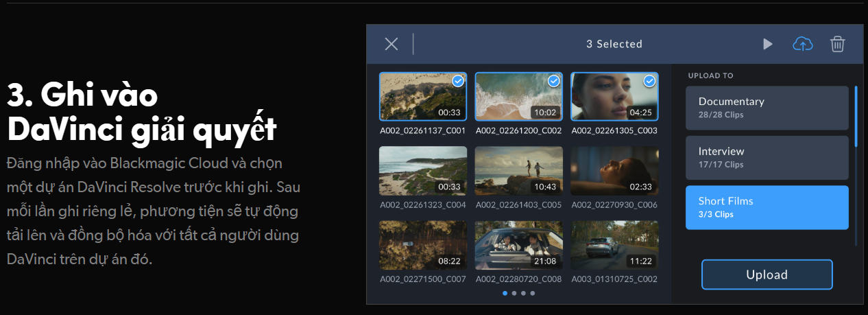Screen dimensions: 868x315
Task: Click the cloud upload icon
Action: [x=802, y=44]
